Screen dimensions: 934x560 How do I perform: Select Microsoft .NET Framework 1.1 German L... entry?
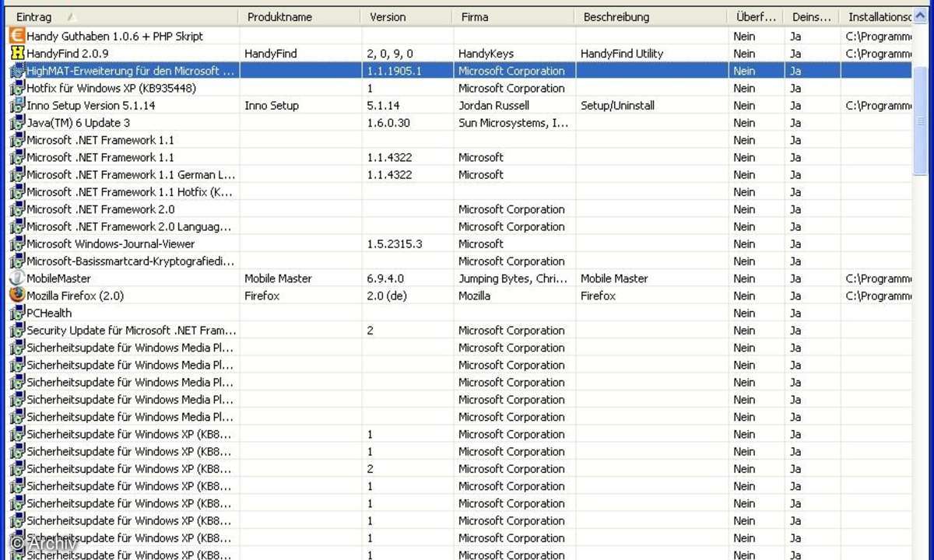(130, 174)
